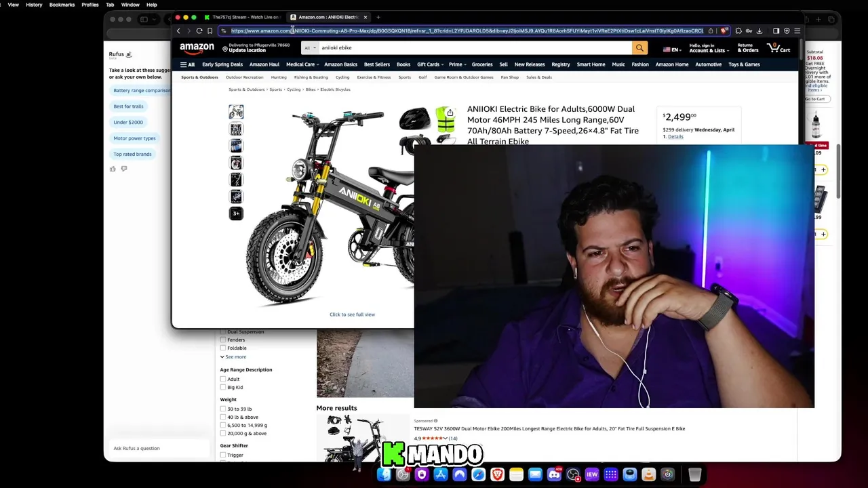Check the Foldable filter checkbox
Viewport: 868px width, 488px height.
223,348
